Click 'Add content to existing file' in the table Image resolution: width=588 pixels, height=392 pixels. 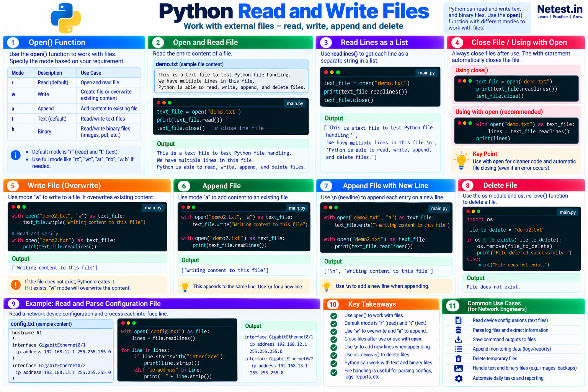[x=109, y=109]
